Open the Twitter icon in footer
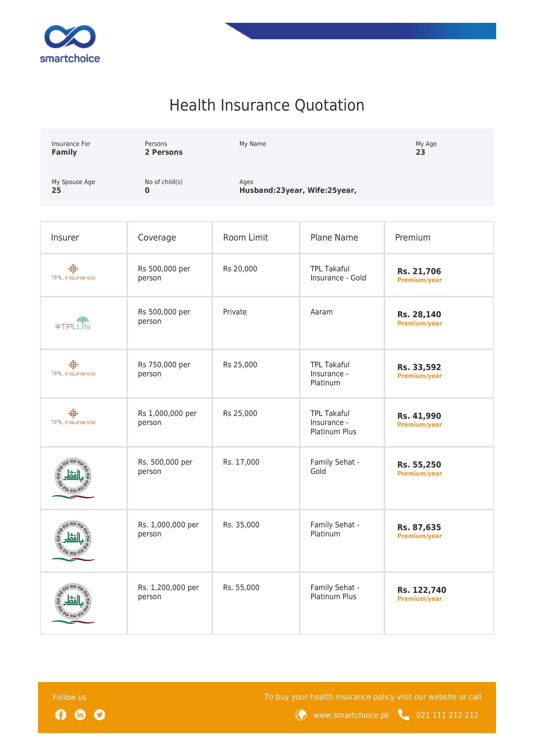Viewport: 534px width, 756px height. tap(99, 715)
